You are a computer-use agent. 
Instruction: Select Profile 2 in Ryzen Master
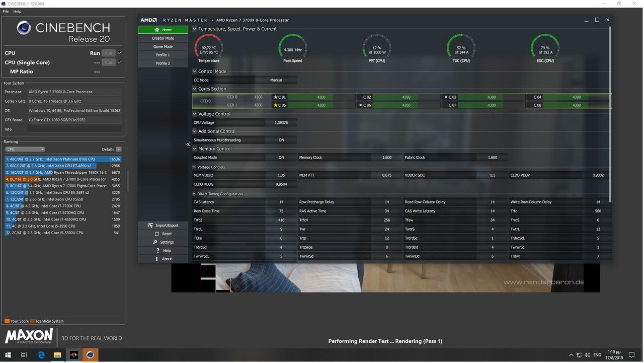tap(163, 63)
